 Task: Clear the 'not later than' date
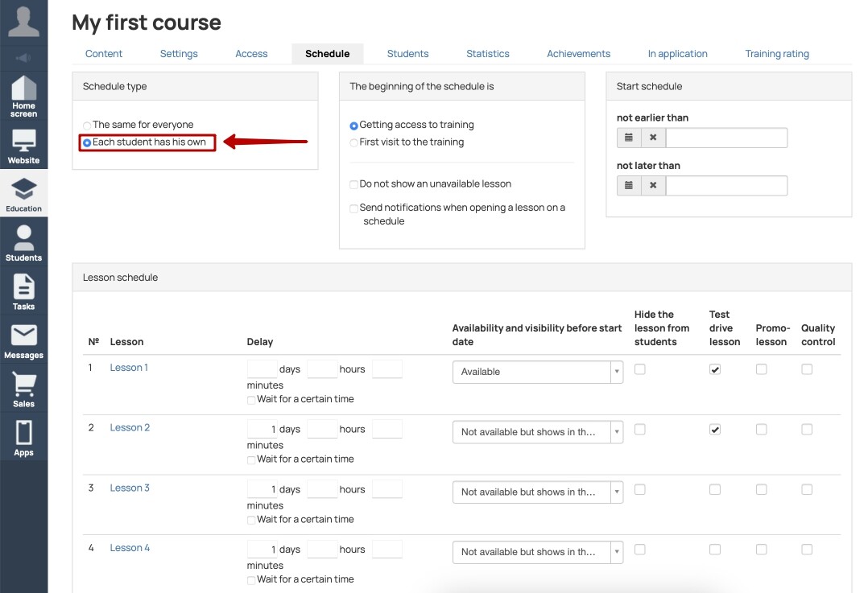click(x=653, y=185)
